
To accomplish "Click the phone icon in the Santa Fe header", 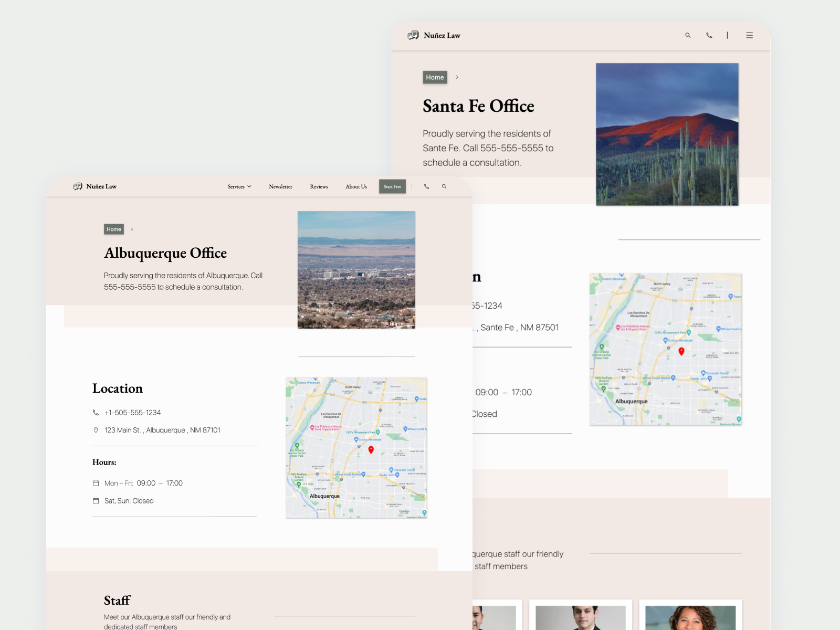I will tap(709, 35).
